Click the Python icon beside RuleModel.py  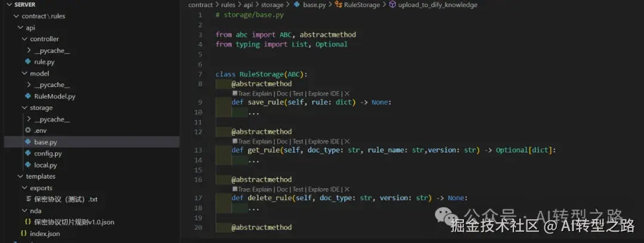(x=28, y=96)
